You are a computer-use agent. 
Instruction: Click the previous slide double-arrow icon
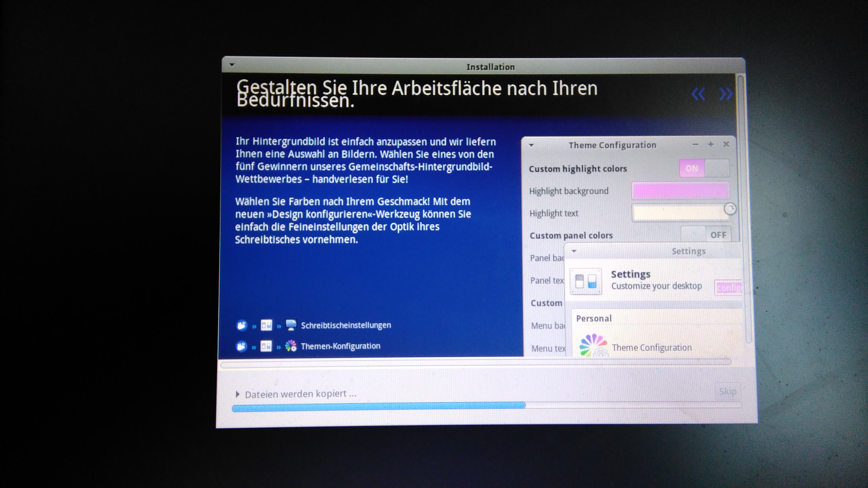pyautogui.click(x=698, y=94)
